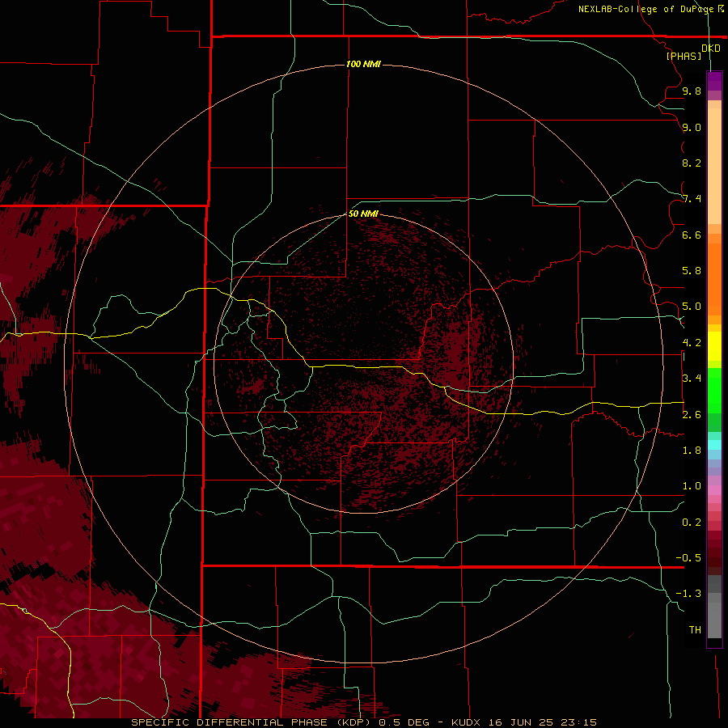Click the -0.5 value on the color scale
The width and height of the screenshot is (728, 728).
688,558
